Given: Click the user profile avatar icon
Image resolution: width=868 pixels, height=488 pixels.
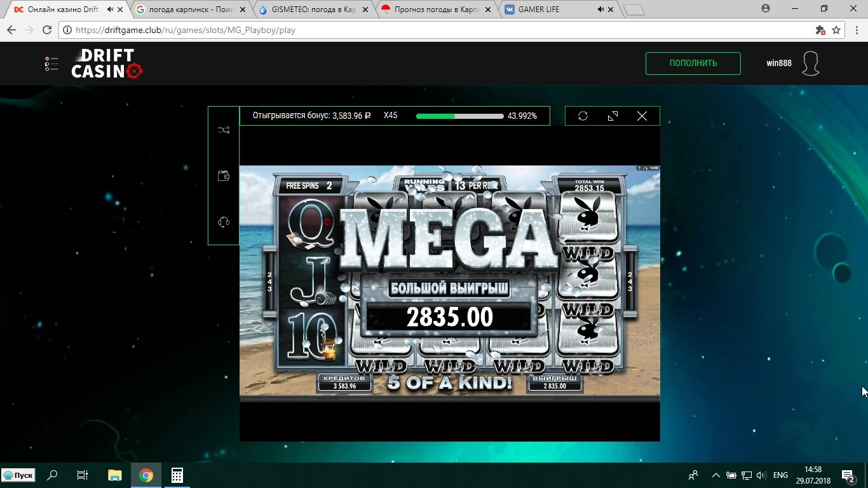Looking at the screenshot, I should coord(810,64).
